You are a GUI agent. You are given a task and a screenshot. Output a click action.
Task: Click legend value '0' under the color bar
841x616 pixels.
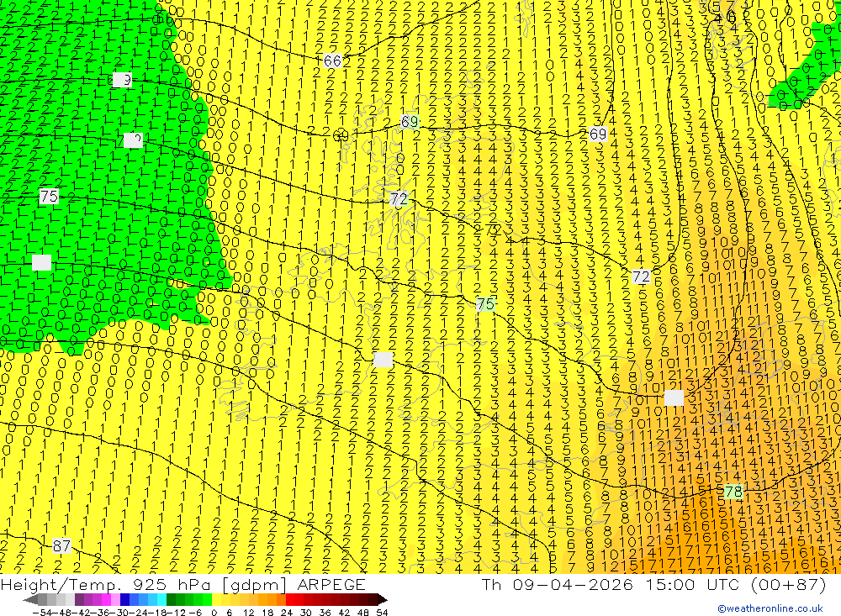(x=214, y=613)
